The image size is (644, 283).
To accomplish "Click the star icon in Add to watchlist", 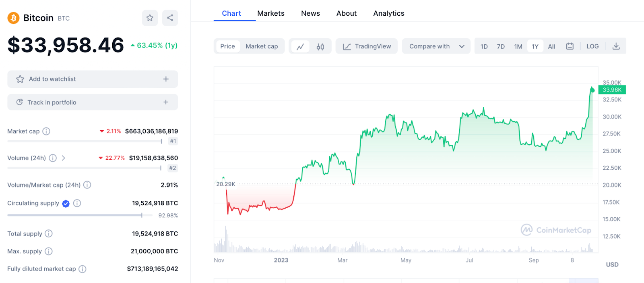I will pos(20,79).
